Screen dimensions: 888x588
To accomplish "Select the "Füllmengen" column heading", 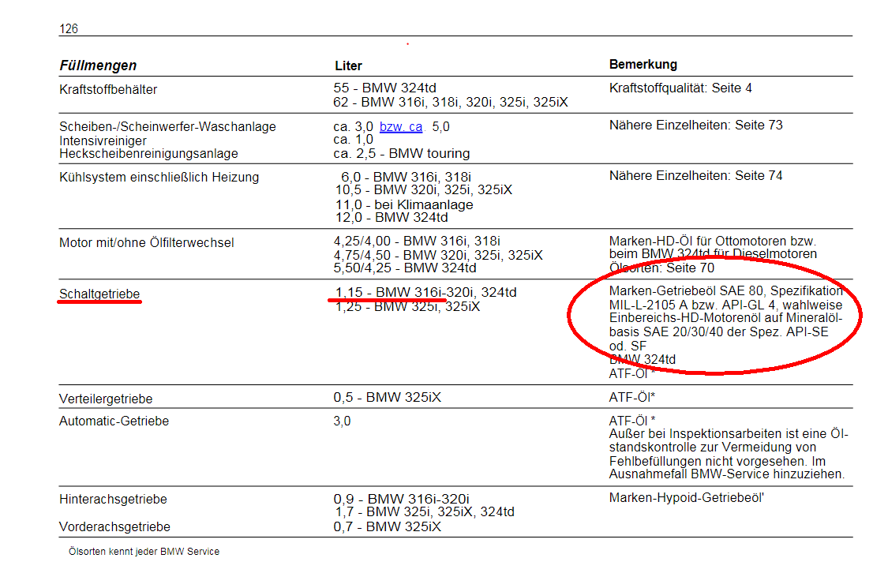I will 98,66.
